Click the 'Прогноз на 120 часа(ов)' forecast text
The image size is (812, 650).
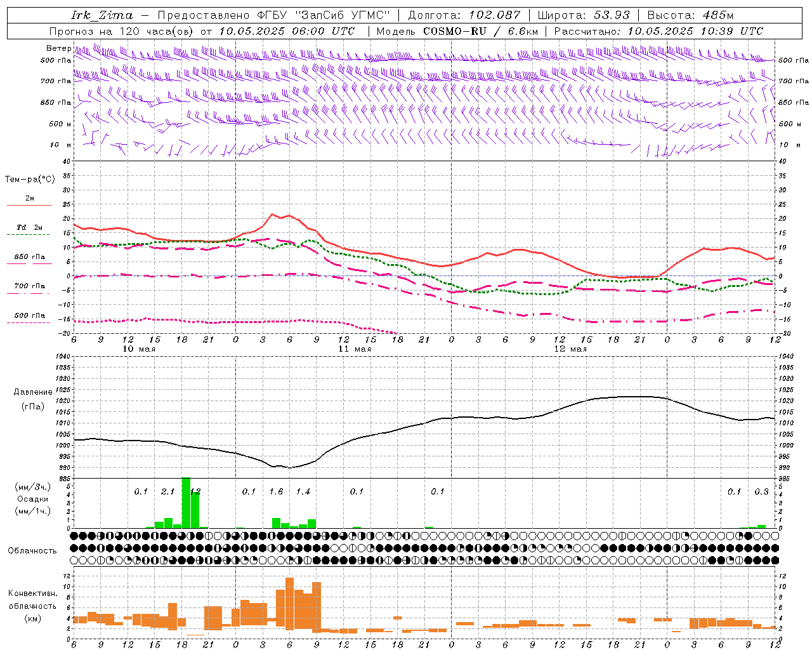(122, 31)
